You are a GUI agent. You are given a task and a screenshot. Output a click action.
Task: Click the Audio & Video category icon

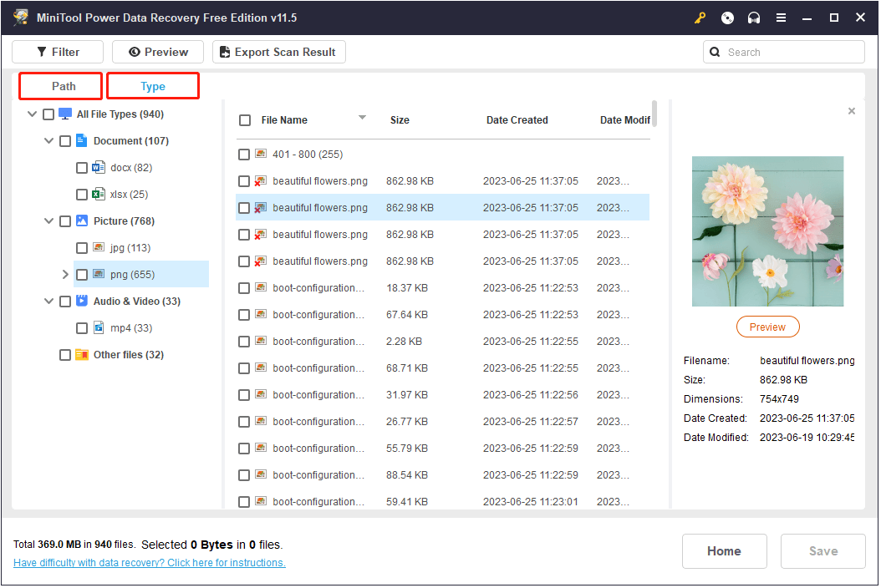[x=82, y=302]
